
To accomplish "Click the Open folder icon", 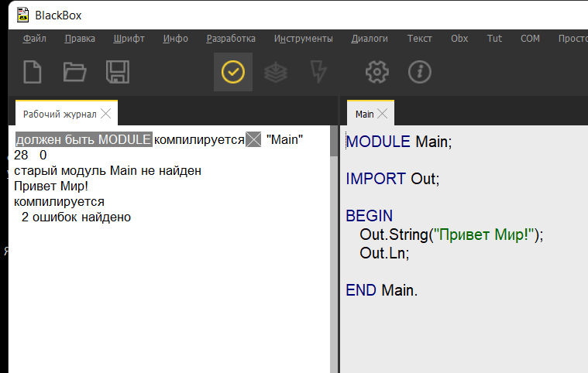I will point(75,72).
